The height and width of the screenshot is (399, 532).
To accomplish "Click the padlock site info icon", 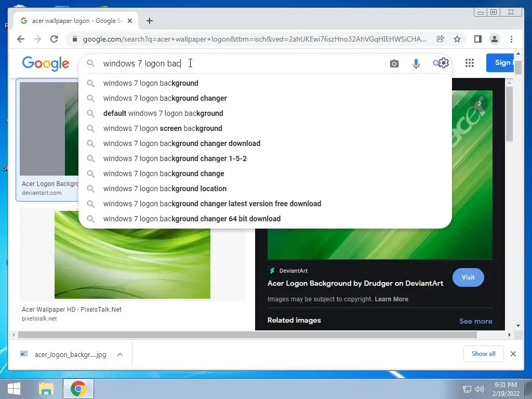I will pos(75,39).
